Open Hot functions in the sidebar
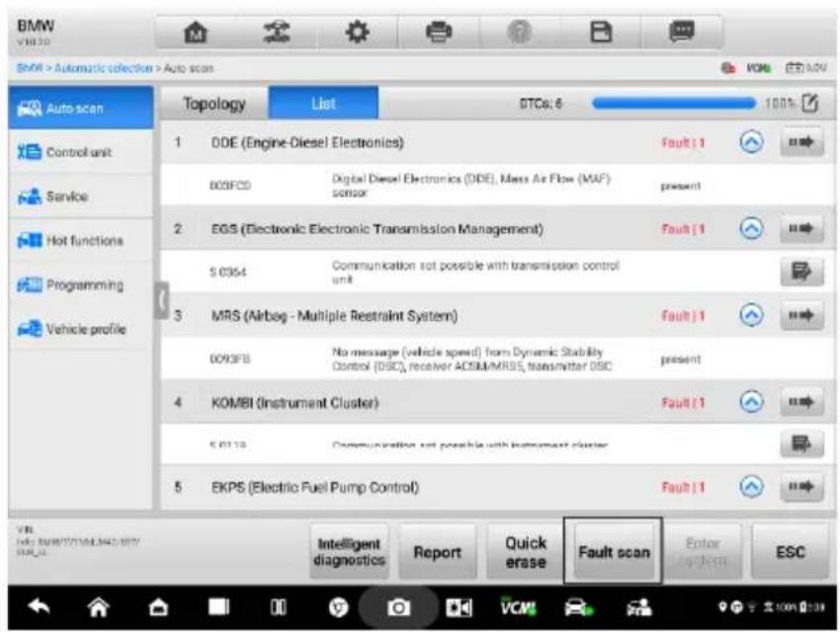 tap(81, 240)
